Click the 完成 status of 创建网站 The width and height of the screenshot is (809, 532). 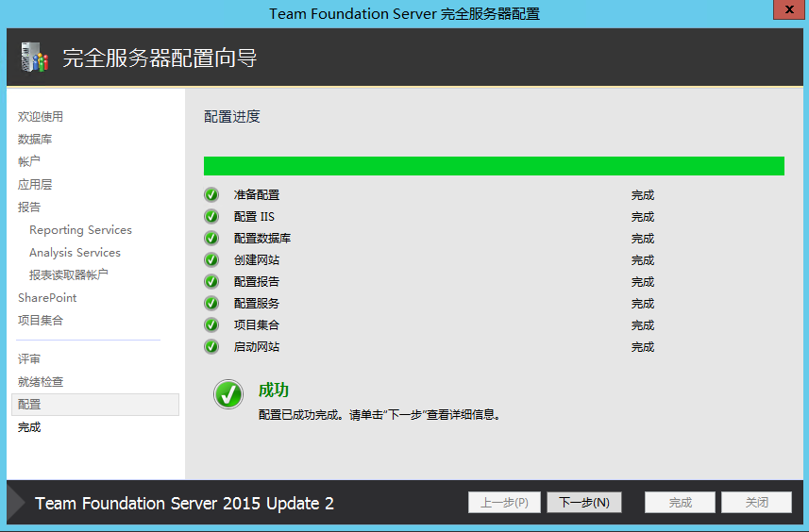642,259
